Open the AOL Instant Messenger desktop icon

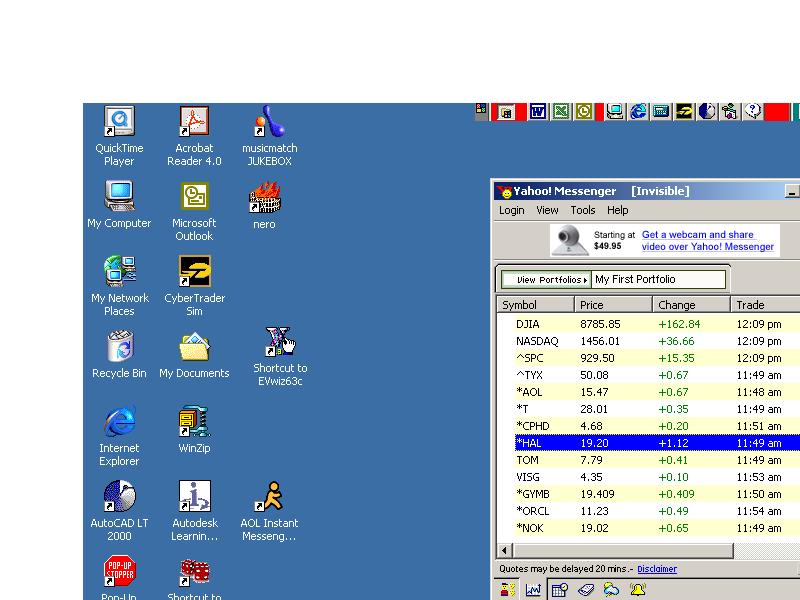point(269,510)
